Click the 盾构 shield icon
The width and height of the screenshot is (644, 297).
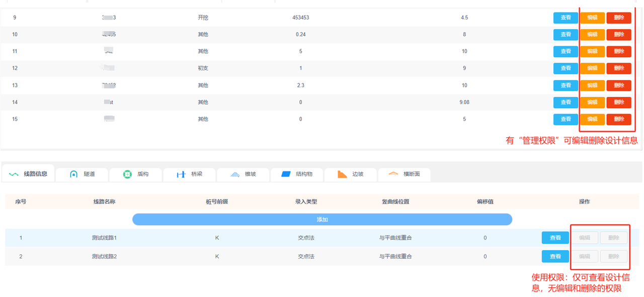click(127, 174)
